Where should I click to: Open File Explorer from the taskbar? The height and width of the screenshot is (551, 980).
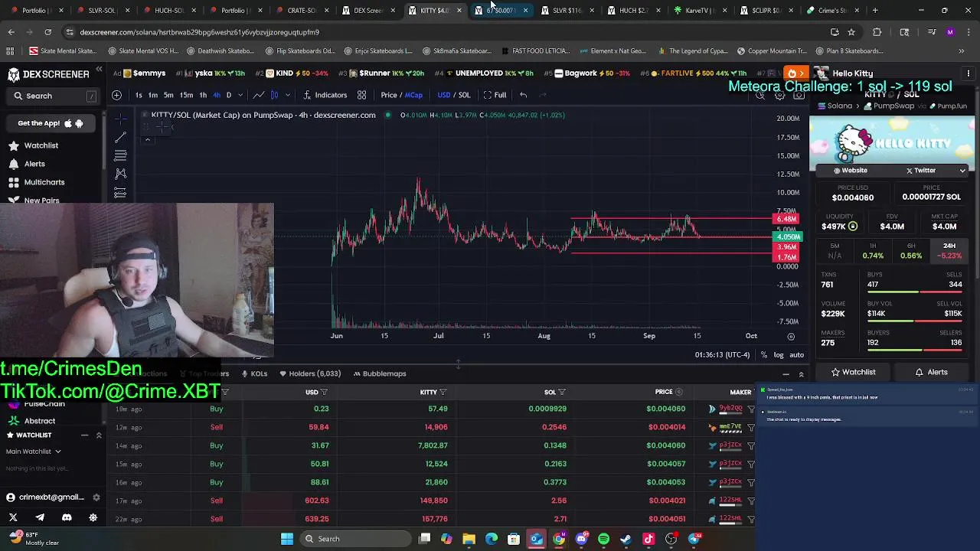tap(469, 539)
